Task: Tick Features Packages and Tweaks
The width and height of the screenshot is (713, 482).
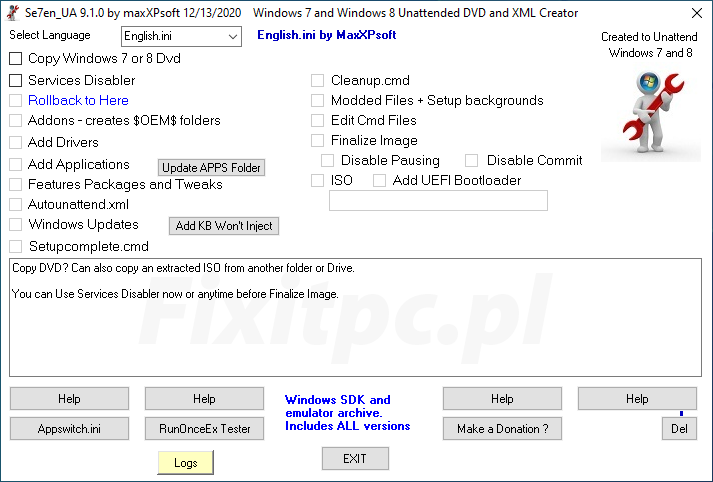Action: tap(15, 184)
